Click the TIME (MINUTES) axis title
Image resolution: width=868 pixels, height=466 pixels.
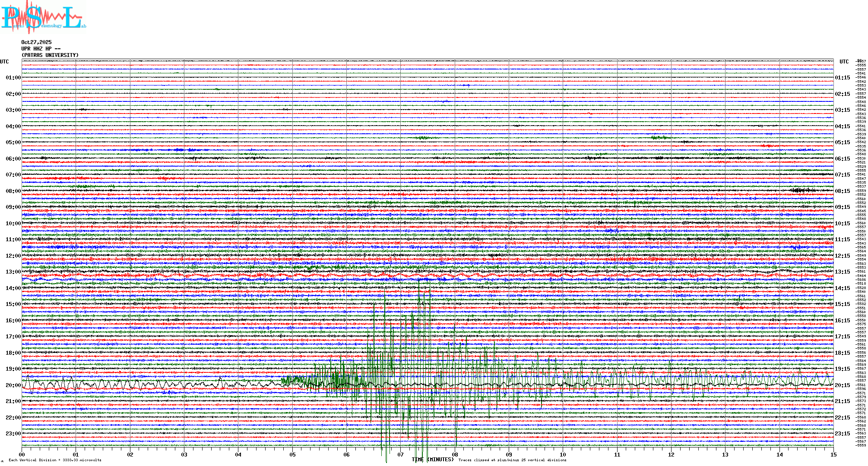(x=433, y=460)
